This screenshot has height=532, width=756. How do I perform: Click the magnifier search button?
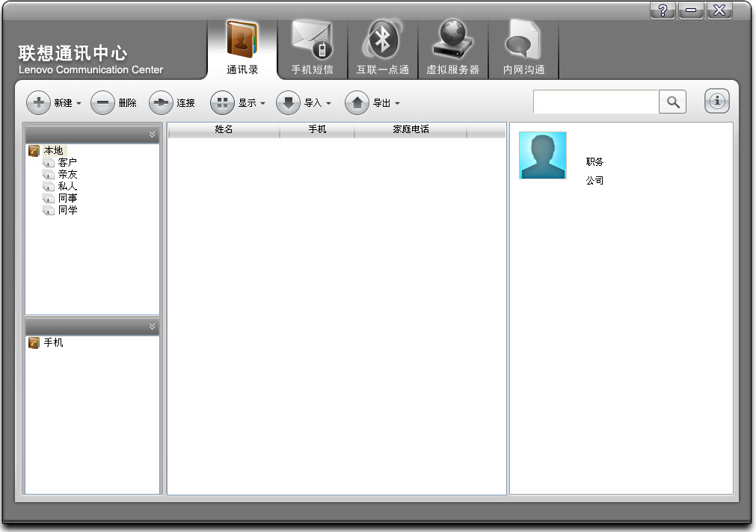(672, 102)
